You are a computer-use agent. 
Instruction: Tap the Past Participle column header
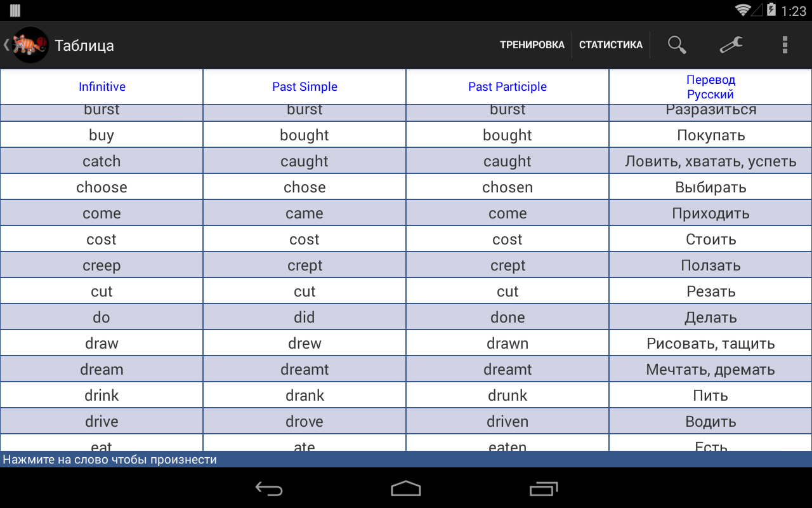coord(507,87)
